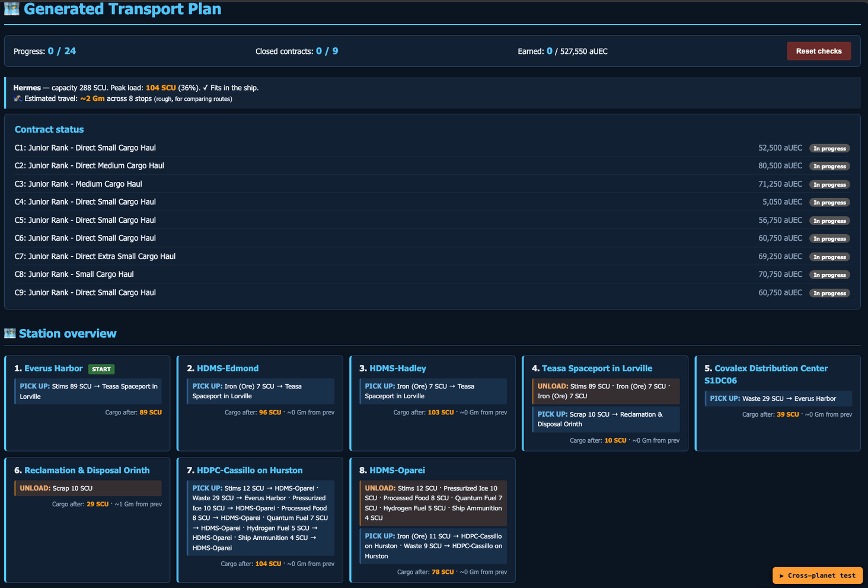The width and height of the screenshot is (868, 588).
Task: Open the HDMS-Edmond station link
Action: pyautogui.click(x=228, y=369)
